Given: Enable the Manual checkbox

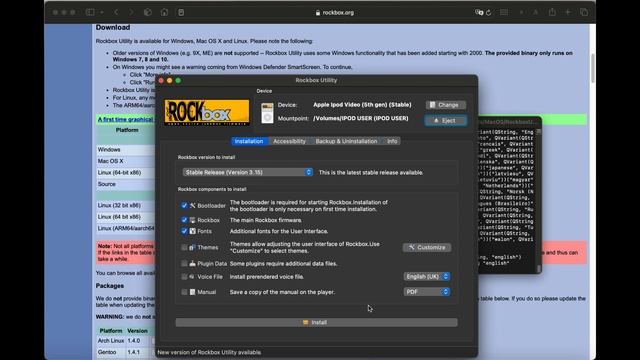Looking at the screenshot, I should coord(184,292).
